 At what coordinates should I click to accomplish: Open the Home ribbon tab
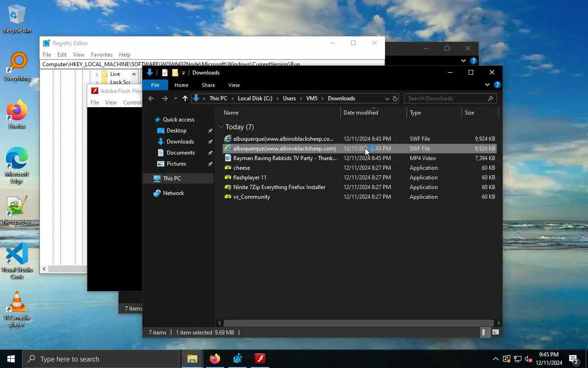181,85
